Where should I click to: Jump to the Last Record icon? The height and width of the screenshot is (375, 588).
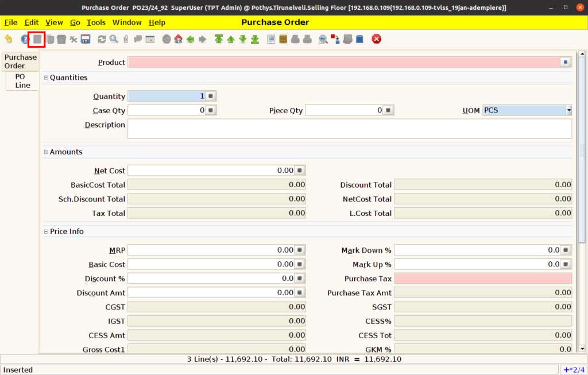(x=255, y=39)
